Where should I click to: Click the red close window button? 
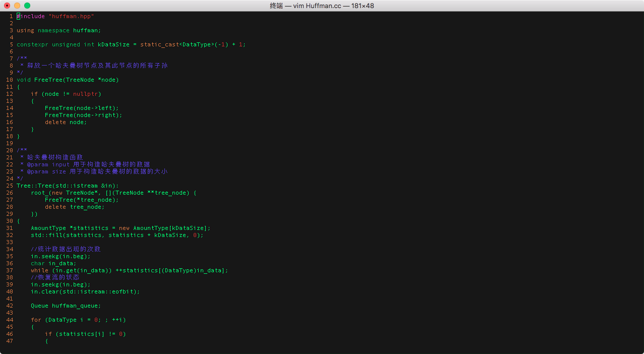7,6
